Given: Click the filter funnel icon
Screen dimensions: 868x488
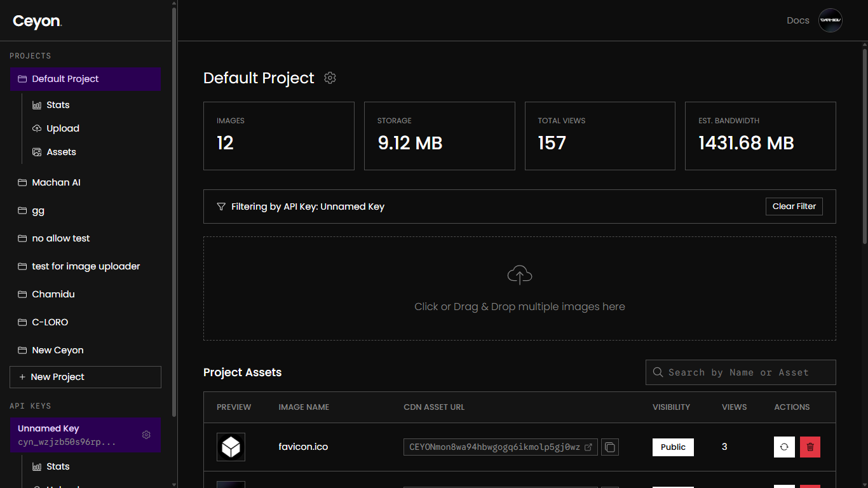Looking at the screenshot, I should 221,207.
